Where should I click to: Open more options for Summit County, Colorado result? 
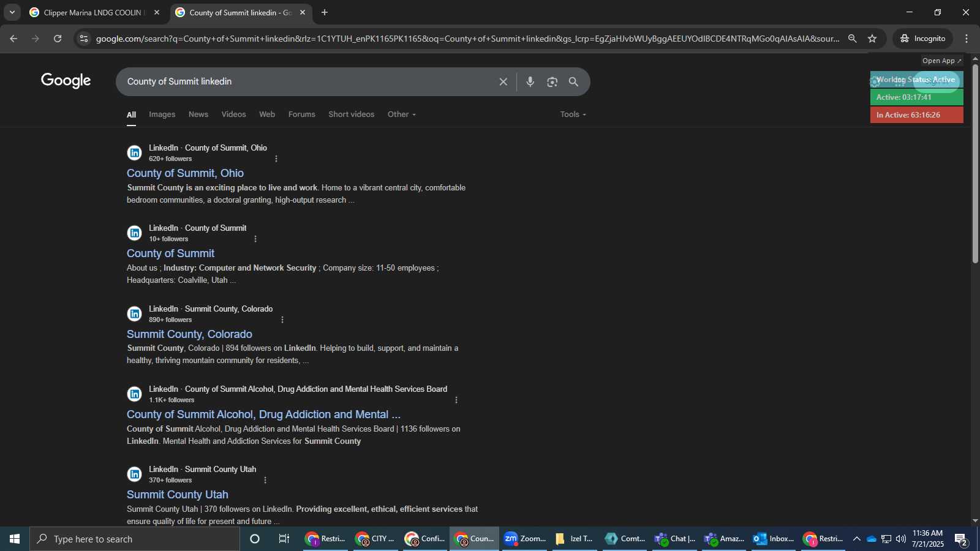[x=282, y=320]
